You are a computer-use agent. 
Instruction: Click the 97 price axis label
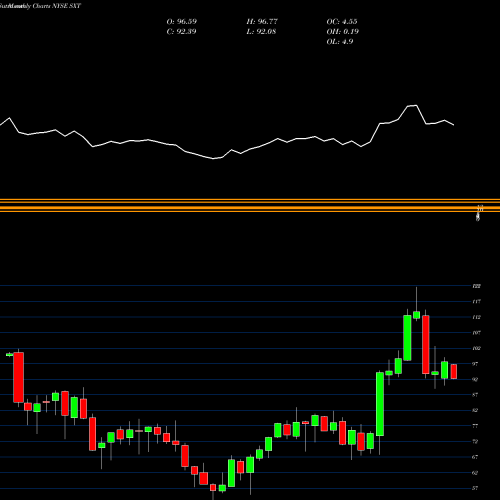point(475,364)
